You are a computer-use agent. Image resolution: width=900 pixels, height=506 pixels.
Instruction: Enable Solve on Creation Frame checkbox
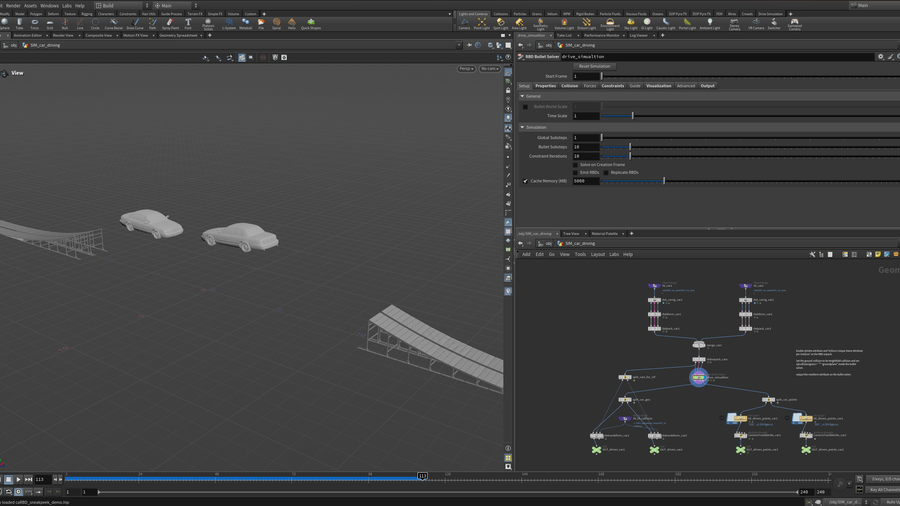pyautogui.click(x=576, y=164)
